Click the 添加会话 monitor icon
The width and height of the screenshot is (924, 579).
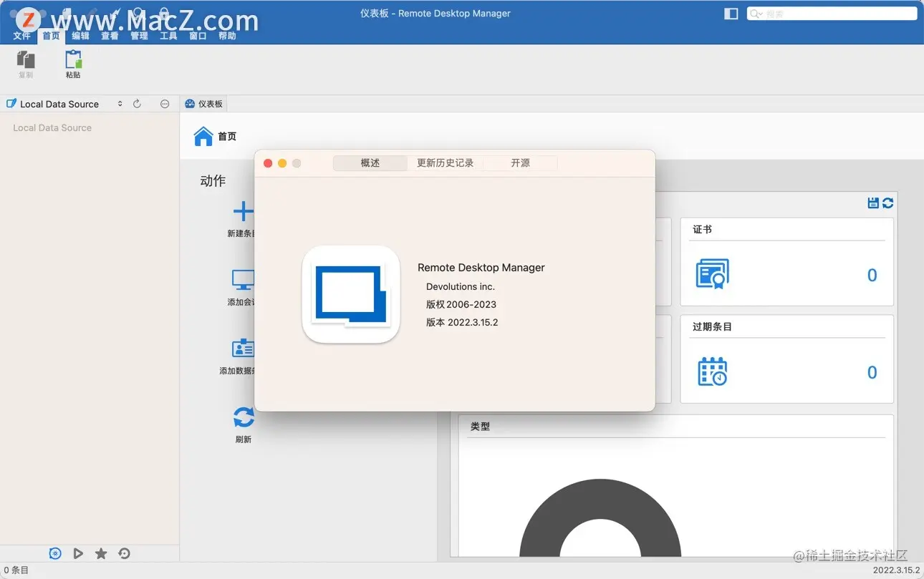click(244, 280)
